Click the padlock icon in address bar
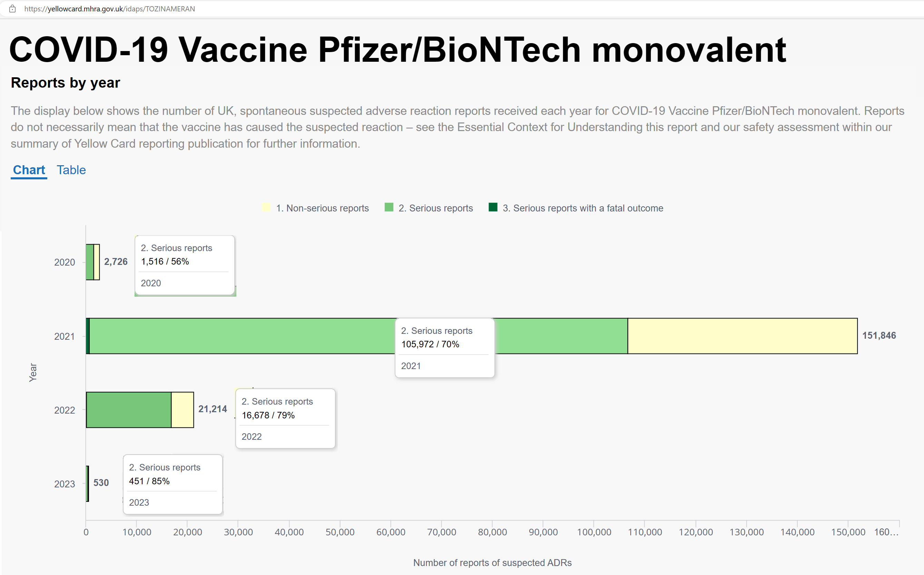Viewport: 924px width, 575px height. 12,9
